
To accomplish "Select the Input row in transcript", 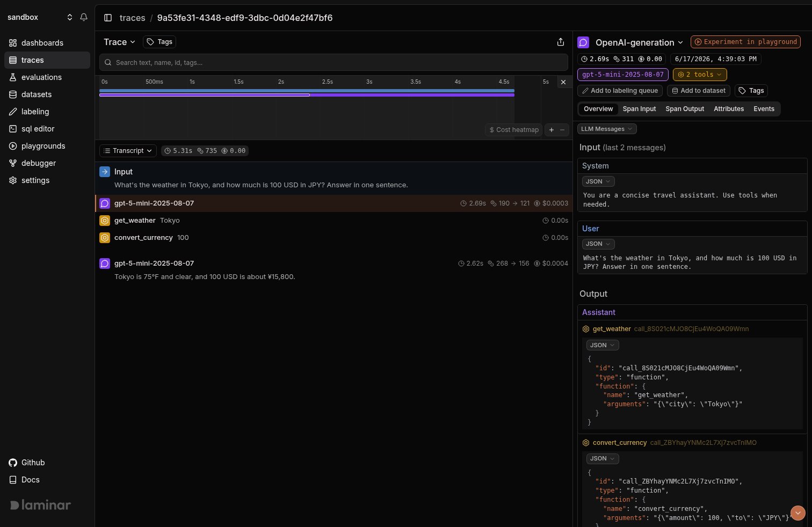I will (x=334, y=178).
